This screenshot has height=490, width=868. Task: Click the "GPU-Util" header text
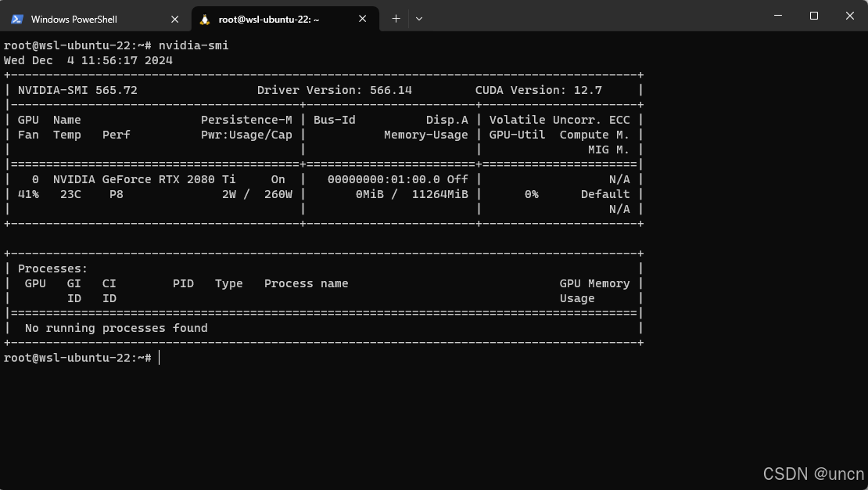point(517,135)
